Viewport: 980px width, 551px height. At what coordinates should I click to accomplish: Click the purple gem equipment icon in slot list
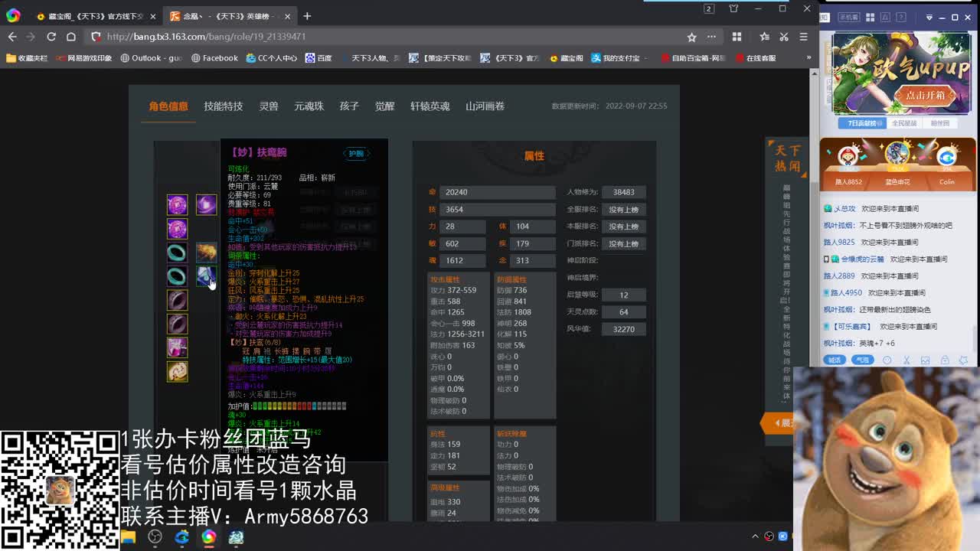coord(177,205)
